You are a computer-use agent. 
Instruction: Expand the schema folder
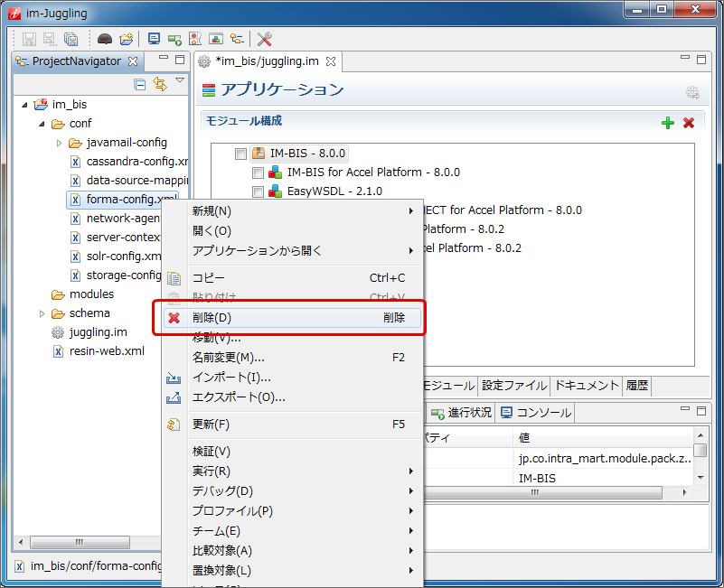[42, 313]
